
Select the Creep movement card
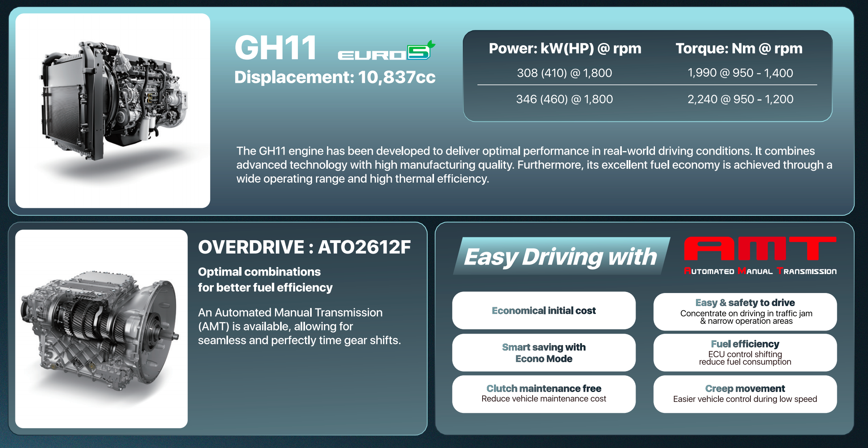(745, 394)
